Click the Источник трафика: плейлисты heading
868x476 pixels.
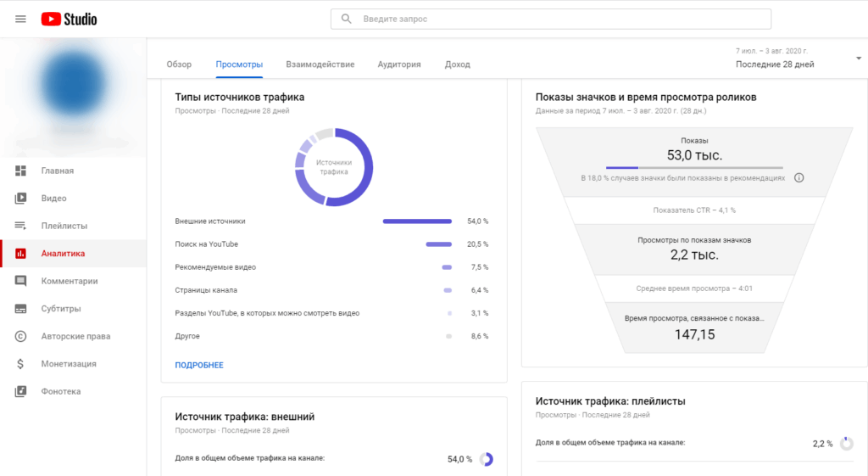(610, 401)
